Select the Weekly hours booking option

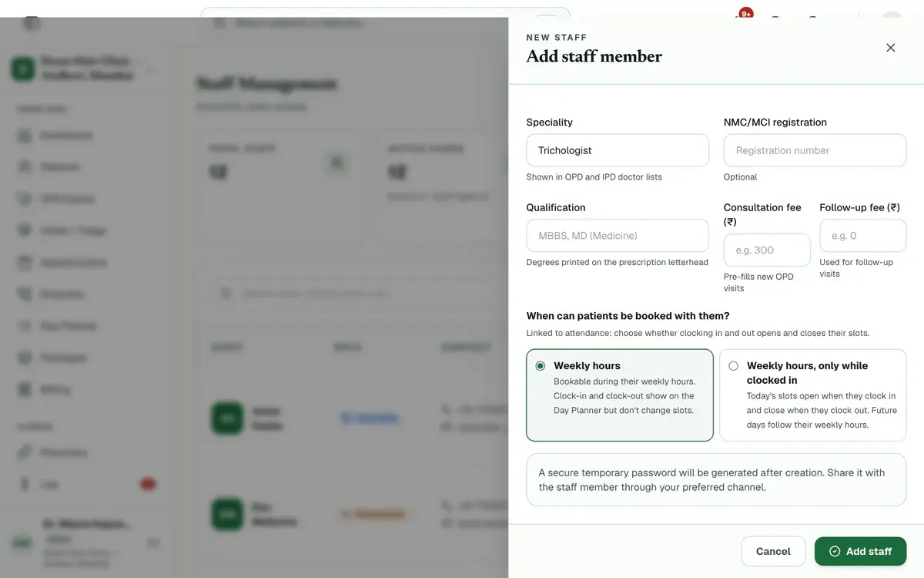click(x=620, y=395)
